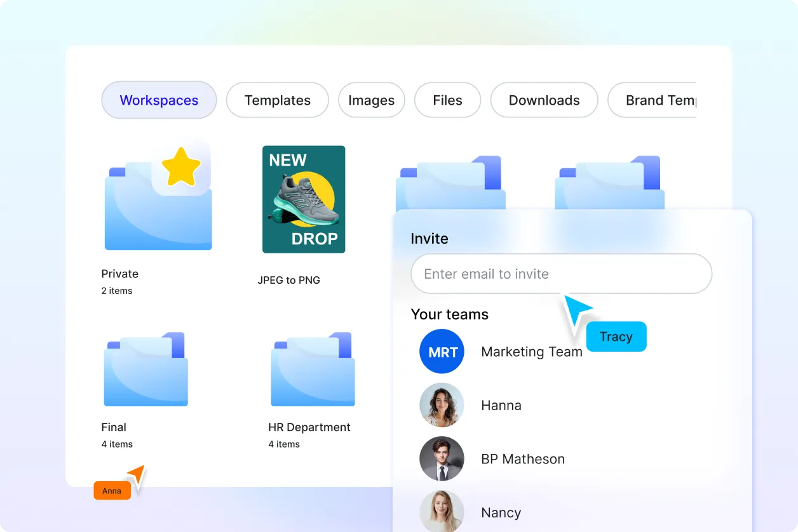Image resolution: width=798 pixels, height=532 pixels.
Task: Open the Final folder icon
Action: pyautogui.click(x=145, y=370)
